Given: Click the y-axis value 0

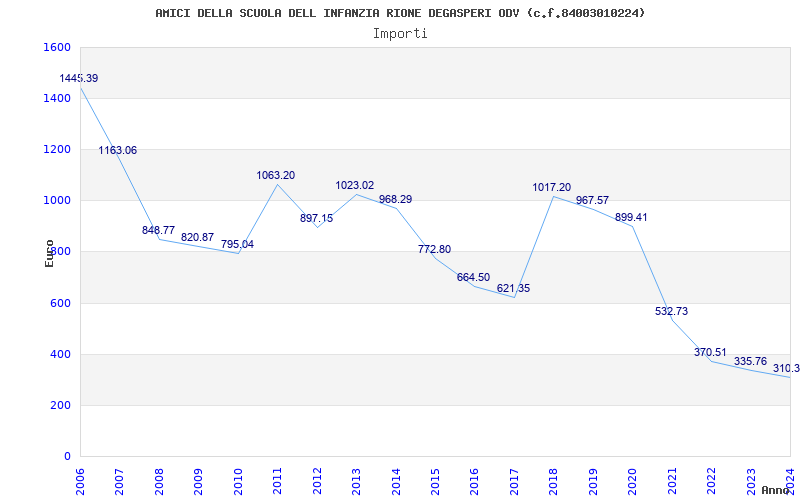Looking at the screenshot, I should click(67, 457).
